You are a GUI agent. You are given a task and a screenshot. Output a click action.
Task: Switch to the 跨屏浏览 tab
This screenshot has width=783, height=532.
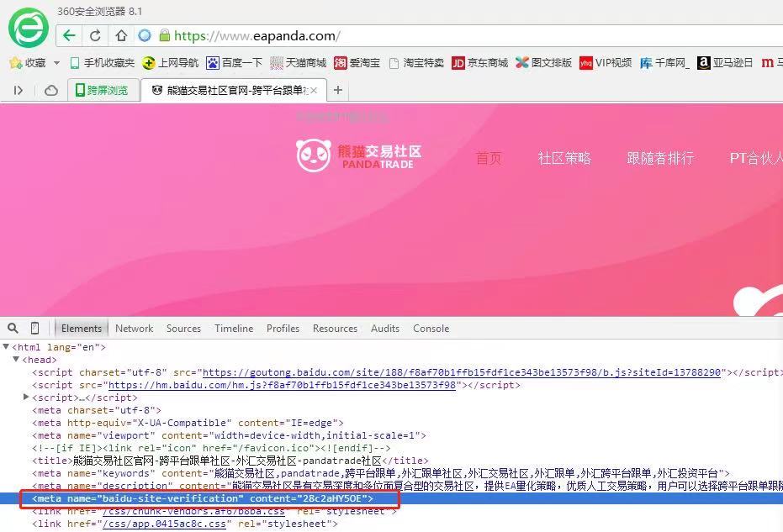(103, 90)
